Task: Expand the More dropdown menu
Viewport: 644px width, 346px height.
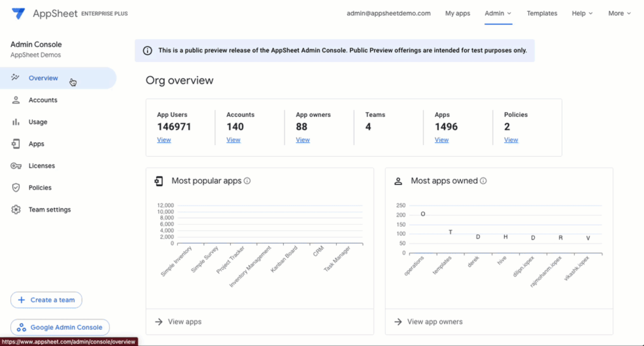Action: pyautogui.click(x=620, y=14)
